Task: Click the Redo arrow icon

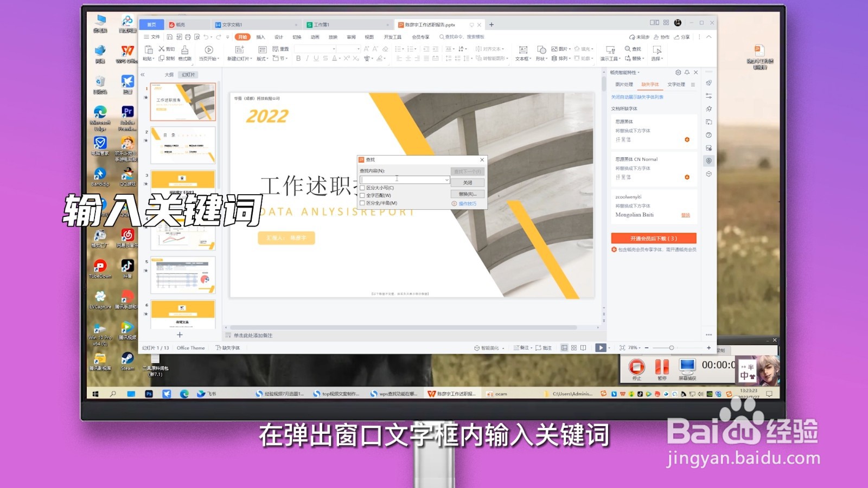Action: [x=218, y=37]
